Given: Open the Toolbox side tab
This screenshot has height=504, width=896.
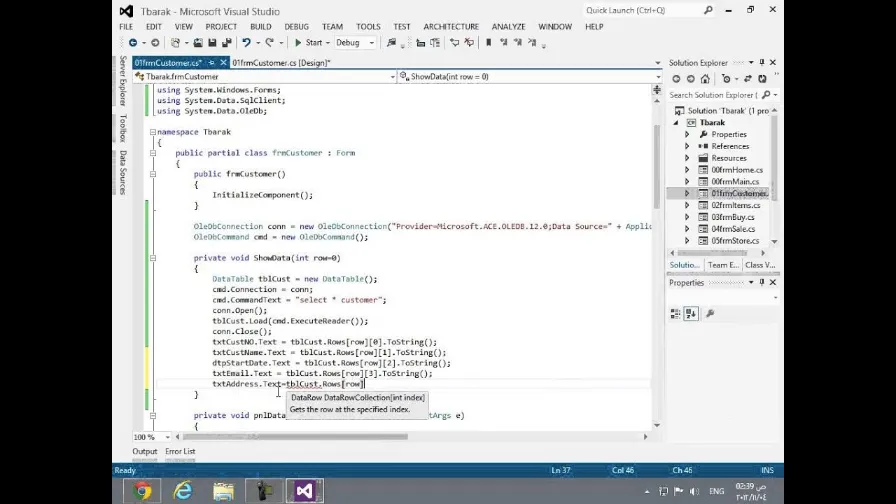Looking at the screenshot, I should [123, 128].
